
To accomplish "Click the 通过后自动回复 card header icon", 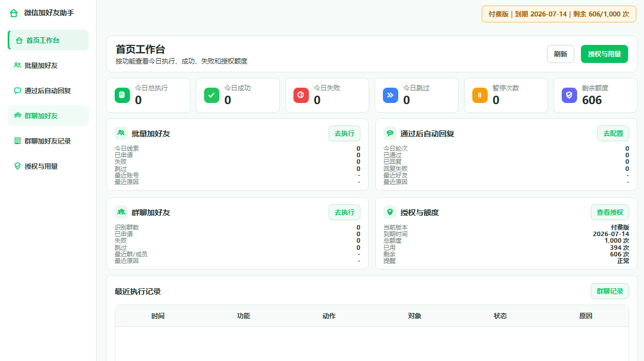I will (390, 133).
